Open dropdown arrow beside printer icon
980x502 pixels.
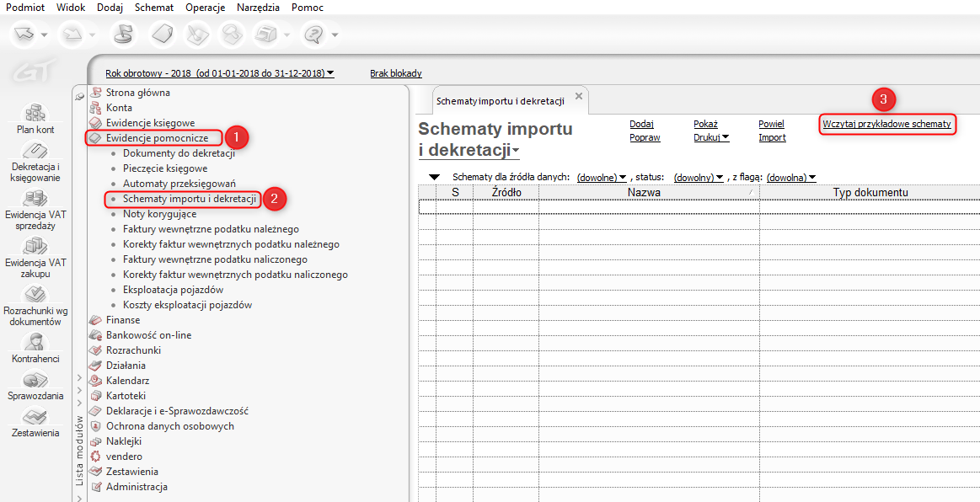(287, 35)
